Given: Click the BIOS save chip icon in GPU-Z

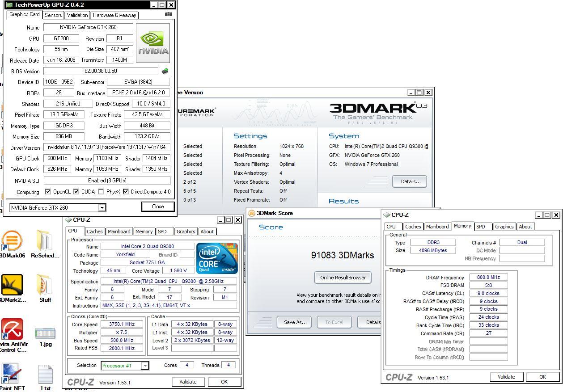Looking at the screenshot, I should click(165, 71).
